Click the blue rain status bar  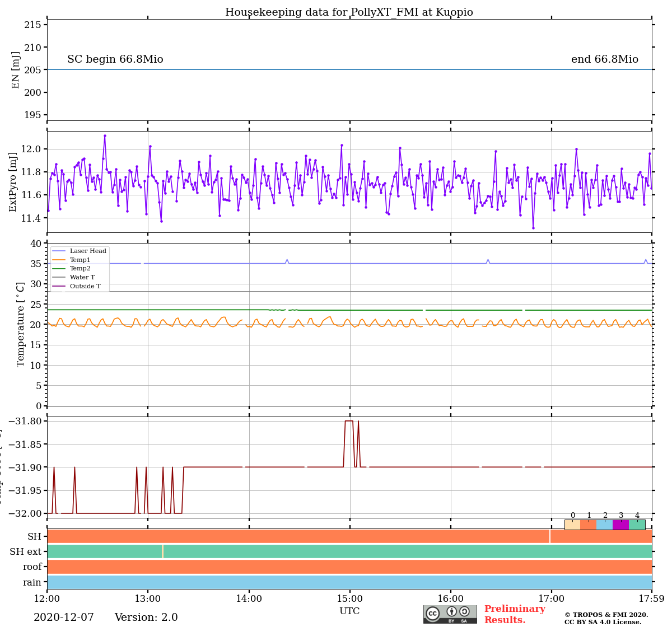point(349,582)
